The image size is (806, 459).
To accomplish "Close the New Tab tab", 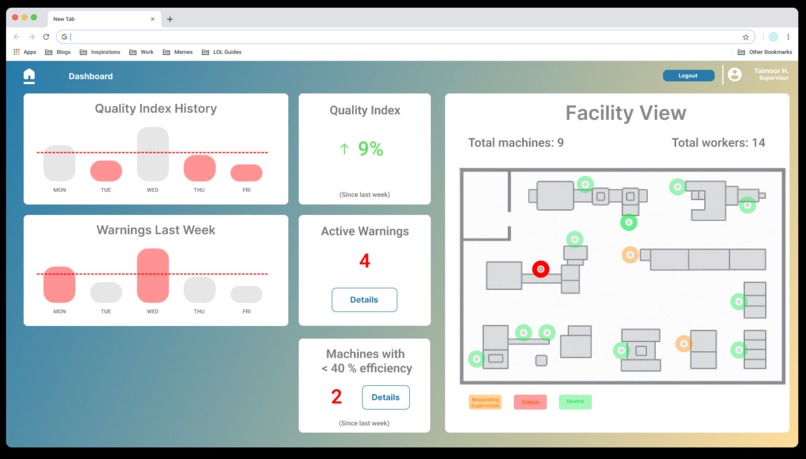I will coord(152,19).
